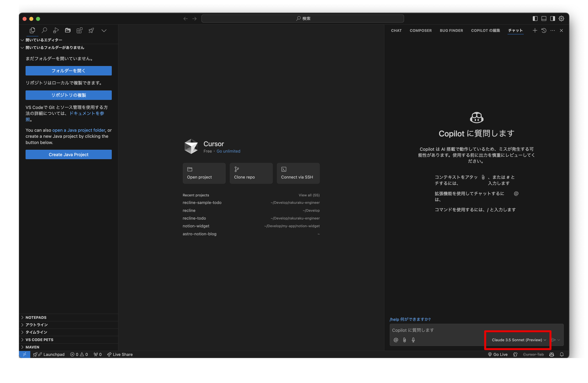Open the Explorer files icon
The image size is (588, 383).
click(32, 30)
